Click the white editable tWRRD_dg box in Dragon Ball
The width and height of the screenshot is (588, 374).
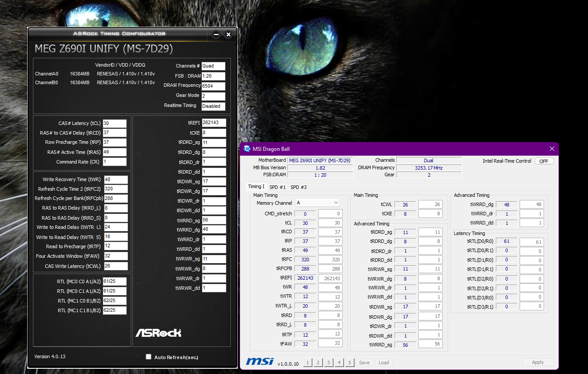[x=532, y=204]
